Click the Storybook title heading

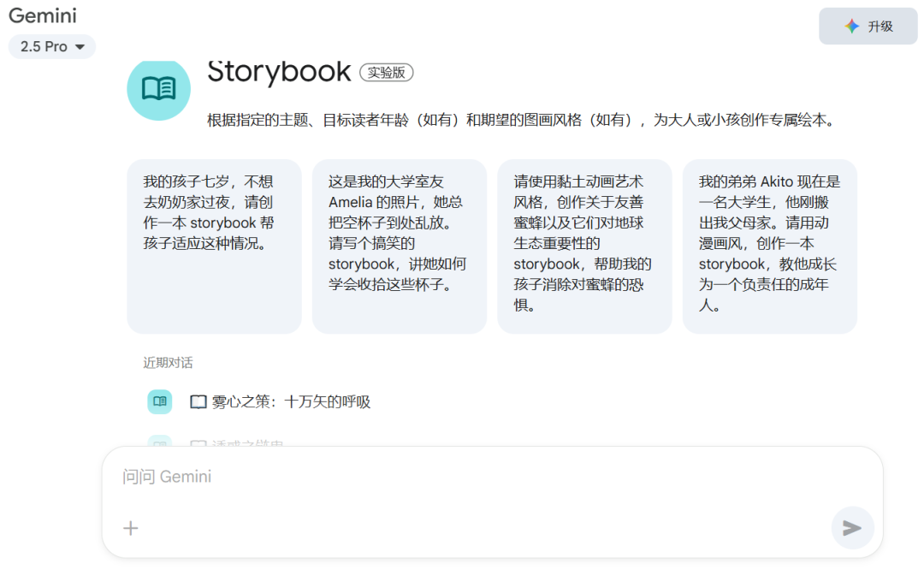279,72
